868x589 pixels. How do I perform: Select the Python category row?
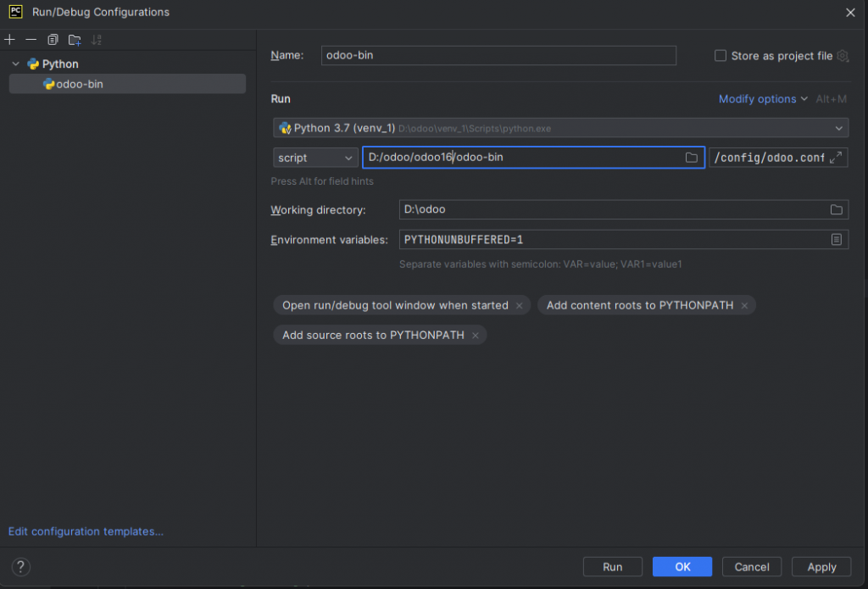pyautogui.click(x=127, y=64)
